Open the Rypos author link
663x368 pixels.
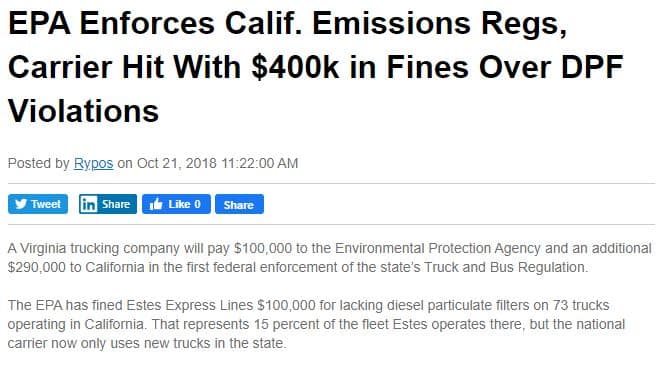coord(93,163)
